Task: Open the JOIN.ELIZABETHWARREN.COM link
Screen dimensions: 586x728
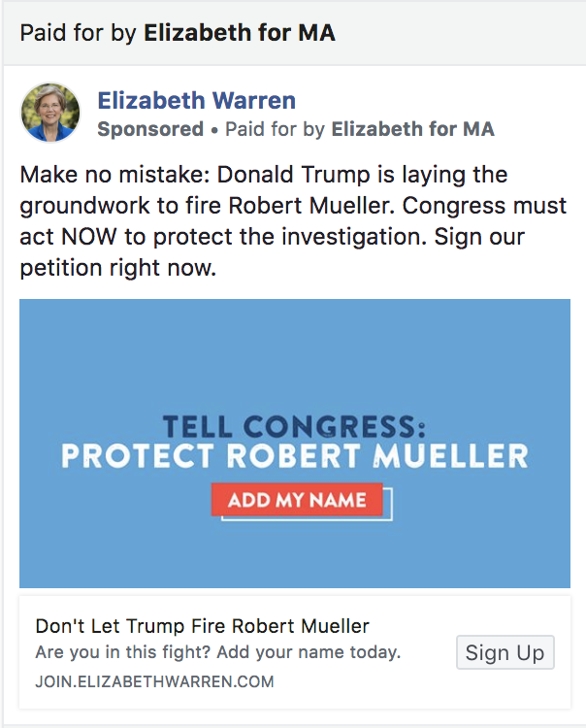Action: coord(154,681)
